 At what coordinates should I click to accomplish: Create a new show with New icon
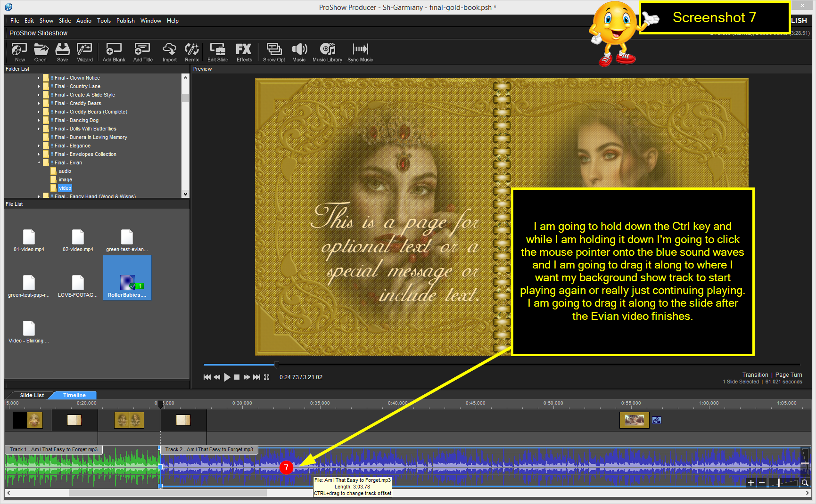(19, 52)
